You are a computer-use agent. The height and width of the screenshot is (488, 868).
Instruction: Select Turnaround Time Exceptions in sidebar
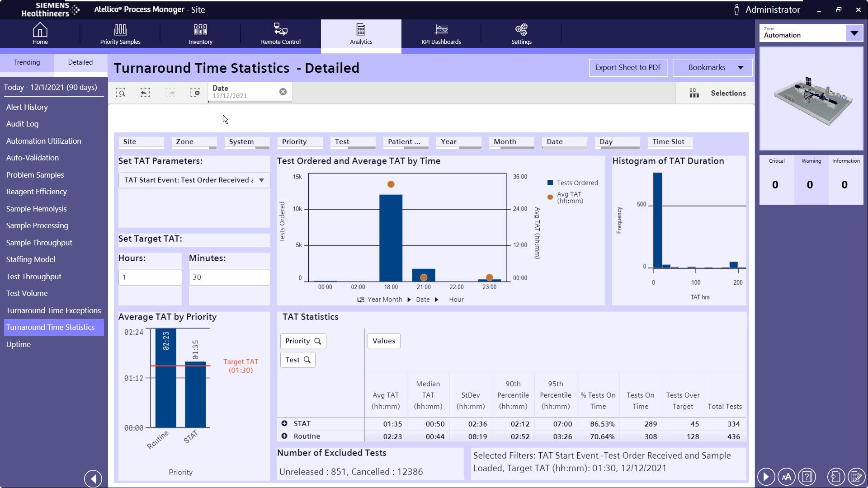53,310
